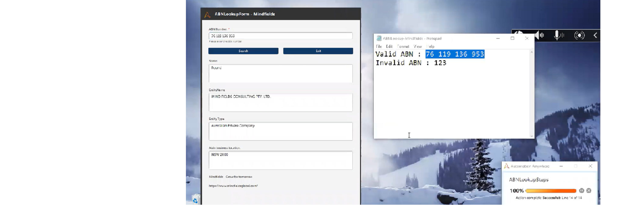Viewport: 644px width, 218px height.
Task: Open the View menu in Notepad
Action: tap(418, 47)
